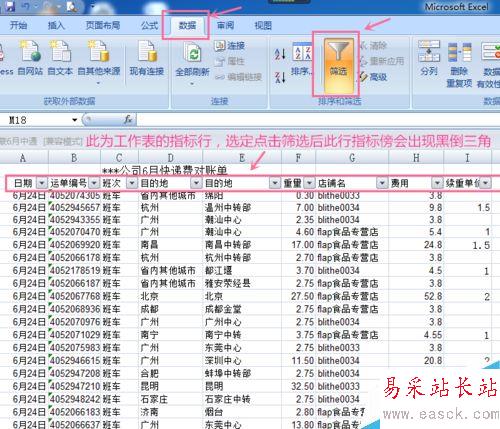The width and height of the screenshot is (500, 429).
Task: Open the 重量 column filter dropdown
Action: pyautogui.click(x=309, y=183)
